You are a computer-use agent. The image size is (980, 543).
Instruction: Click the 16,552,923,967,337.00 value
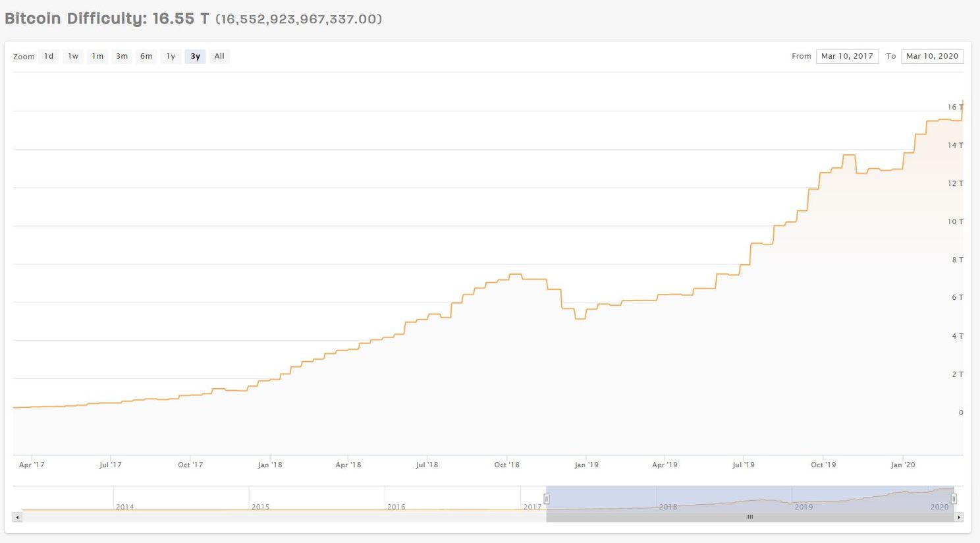coord(298,18)
